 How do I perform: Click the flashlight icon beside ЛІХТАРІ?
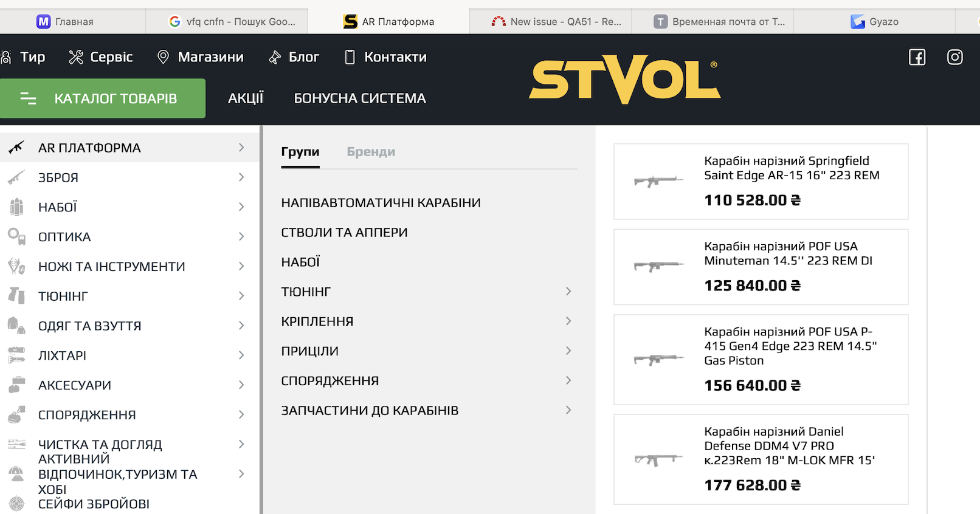click(16, 355)
